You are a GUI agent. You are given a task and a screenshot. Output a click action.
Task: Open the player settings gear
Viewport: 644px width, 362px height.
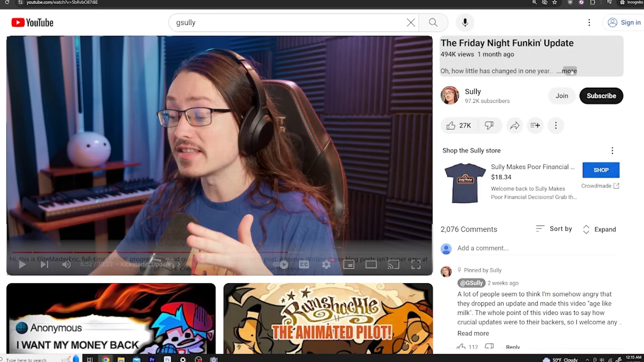click(326, 265)
